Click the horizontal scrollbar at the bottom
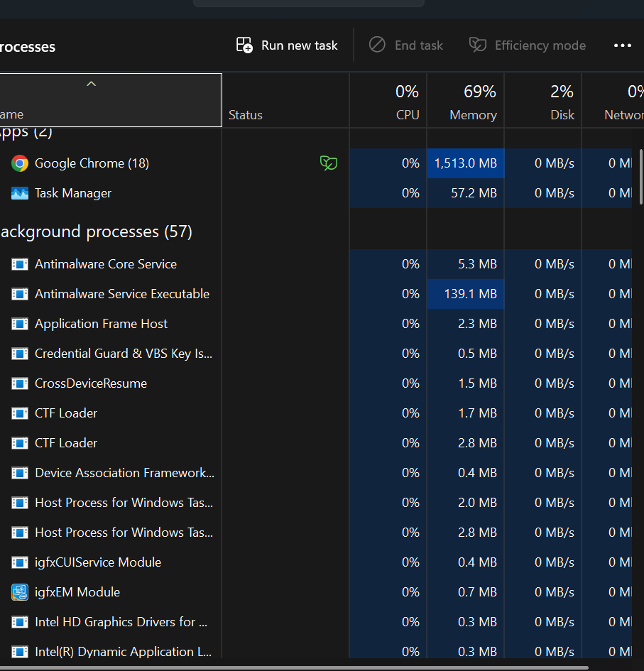This screenshot has height=671, width=644. pyautogui.click(x=294, y=668)
